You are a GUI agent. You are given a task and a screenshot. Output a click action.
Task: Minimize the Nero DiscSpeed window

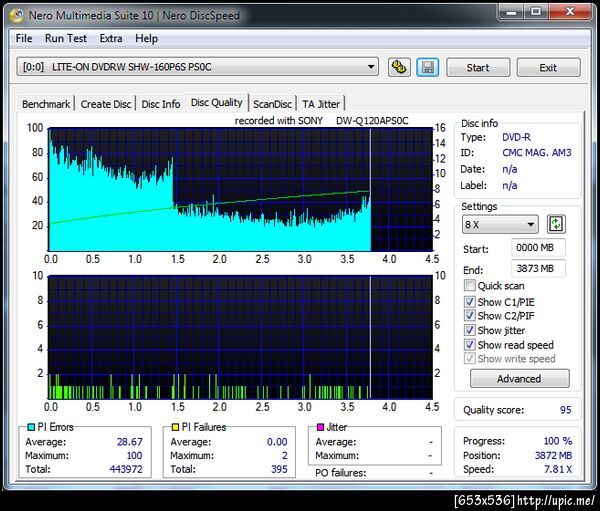click(x=511, y=12)
